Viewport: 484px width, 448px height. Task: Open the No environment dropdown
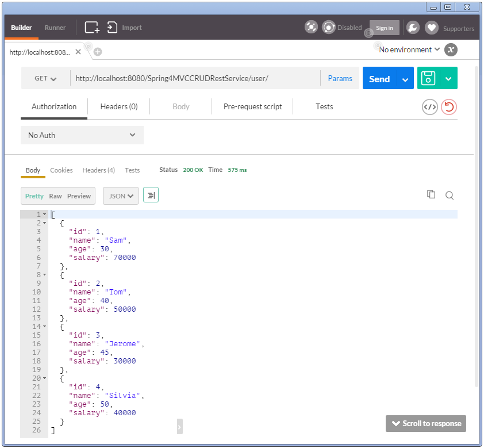point(408,49)
